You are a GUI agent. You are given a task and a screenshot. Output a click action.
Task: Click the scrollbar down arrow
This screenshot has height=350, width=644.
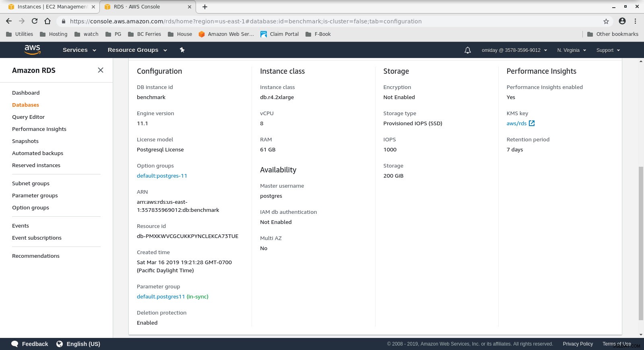[641, 335]
